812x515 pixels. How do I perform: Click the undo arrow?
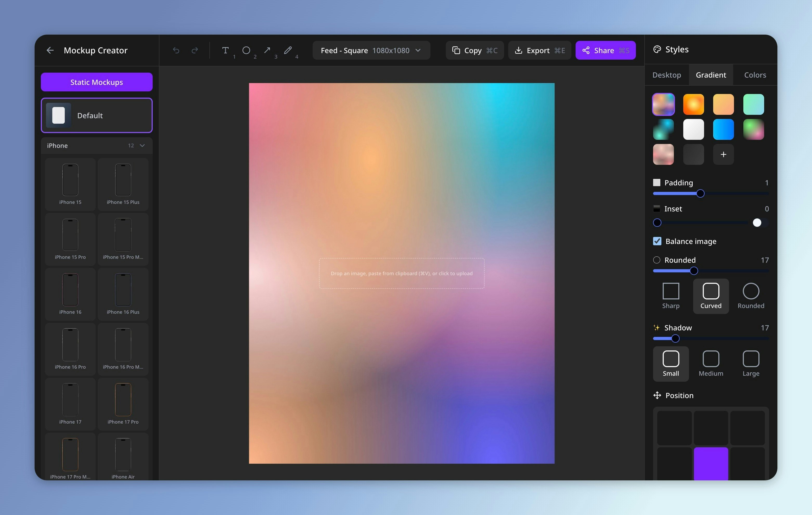click(x=176, y=50)
